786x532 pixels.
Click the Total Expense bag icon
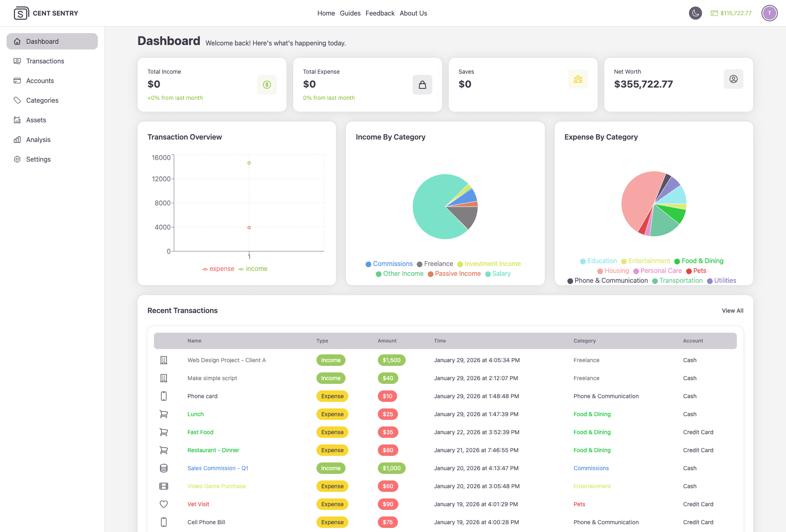click(422, 85)
